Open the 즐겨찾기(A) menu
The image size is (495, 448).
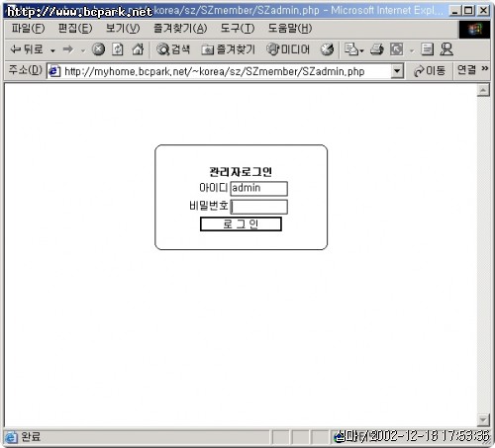click(x=180, y=29)
